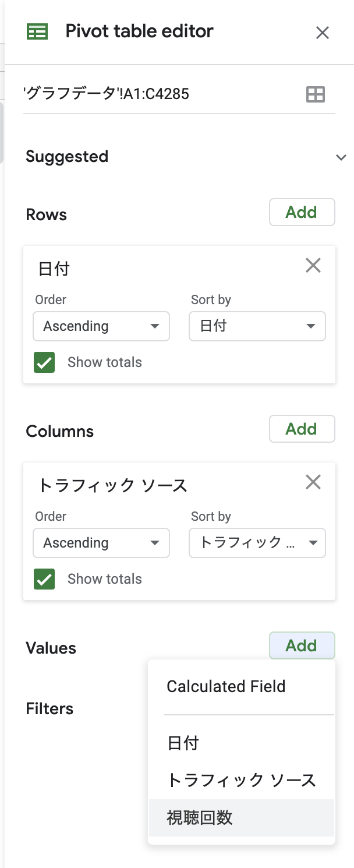Expand the Suggested section chevron

[341, 157]
